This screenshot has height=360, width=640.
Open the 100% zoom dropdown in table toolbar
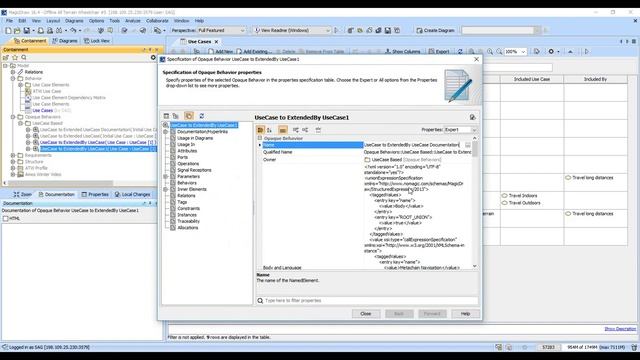515,52
